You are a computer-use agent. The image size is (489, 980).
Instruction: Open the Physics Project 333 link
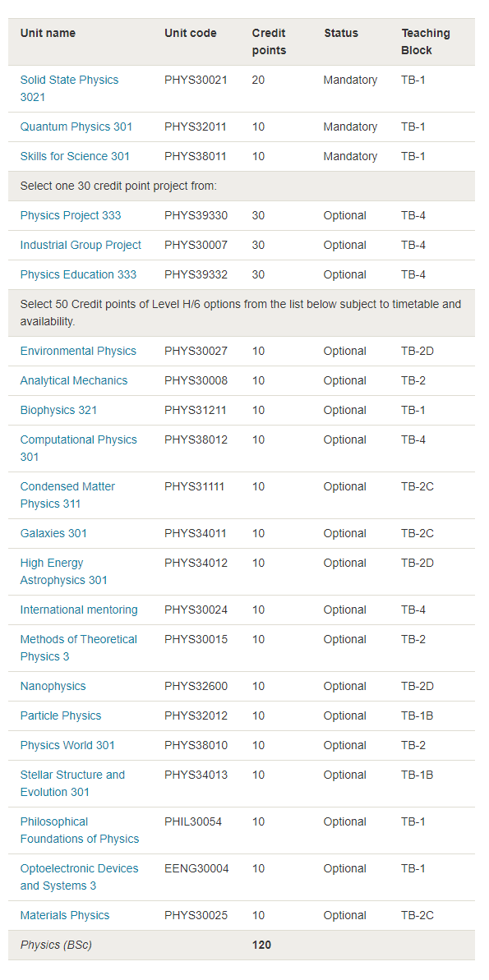[x=71, y=215]
